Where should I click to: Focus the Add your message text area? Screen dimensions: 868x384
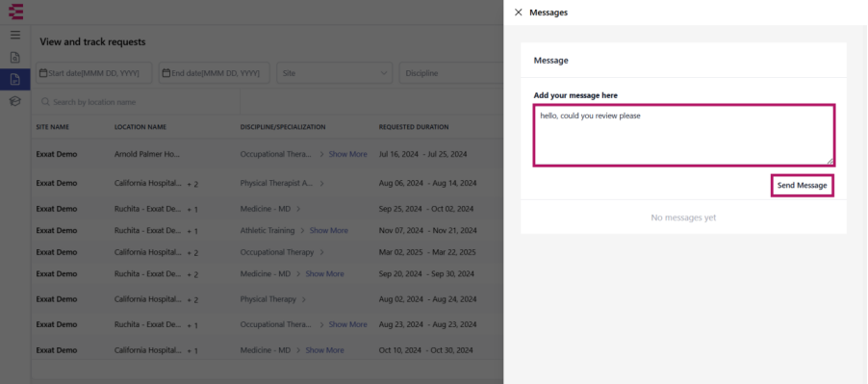point(683,136)
